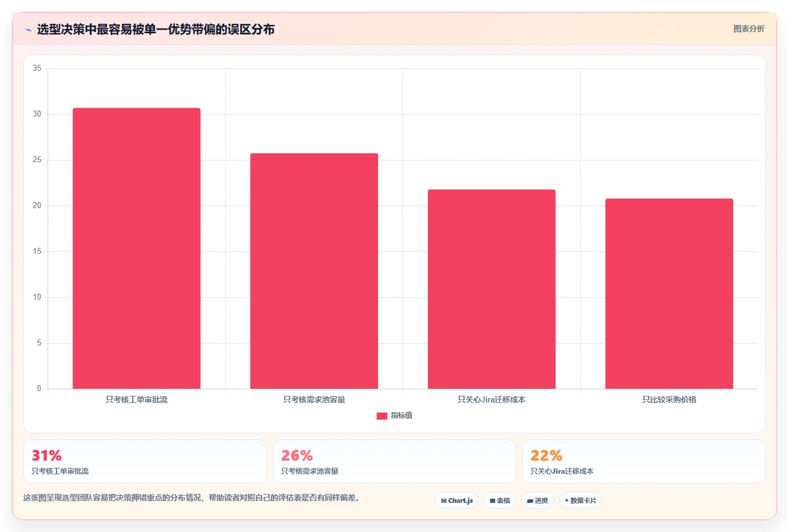Click the 表格 tag pill

click(x=499, y=500)
